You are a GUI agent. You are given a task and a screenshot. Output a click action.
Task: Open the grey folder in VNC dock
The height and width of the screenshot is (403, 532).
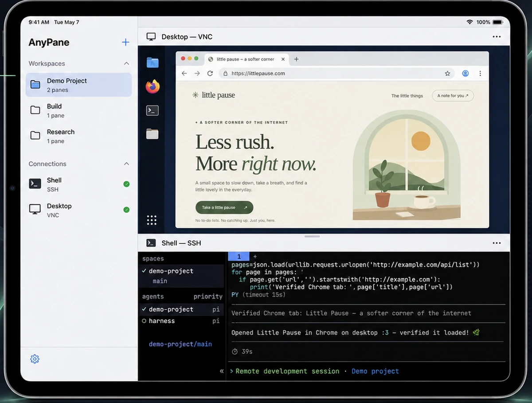click(x=153, y=134)
